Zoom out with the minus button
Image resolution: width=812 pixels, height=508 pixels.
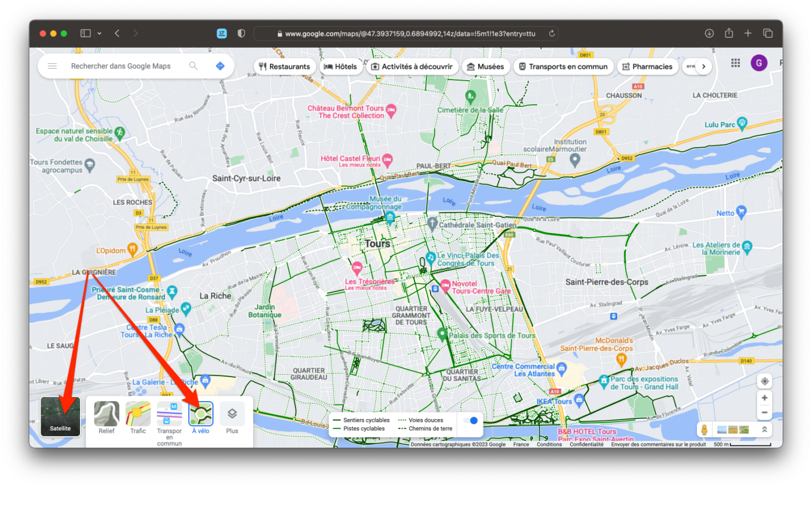click(x=764, y=413)
